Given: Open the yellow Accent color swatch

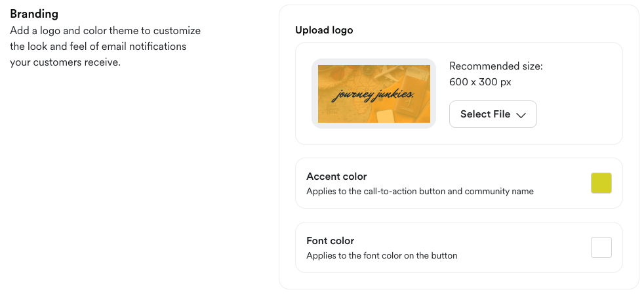Looking at the screenshot, I should click(601, 183).
